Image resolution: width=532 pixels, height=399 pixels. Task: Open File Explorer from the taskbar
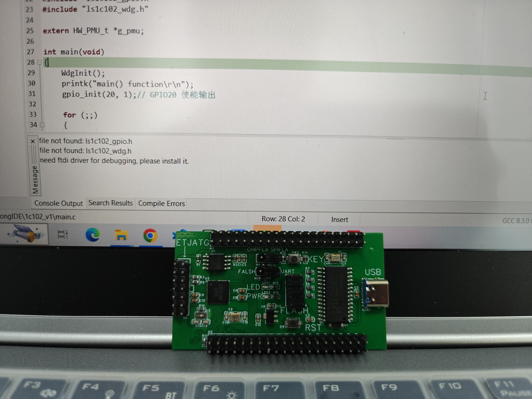pyautogui.click(x=121, y=235)
